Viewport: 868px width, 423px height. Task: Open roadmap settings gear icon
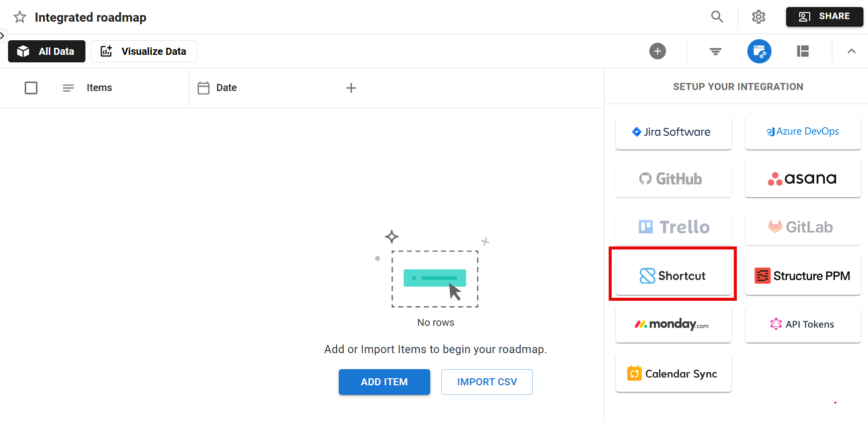[x=758, y=17]
